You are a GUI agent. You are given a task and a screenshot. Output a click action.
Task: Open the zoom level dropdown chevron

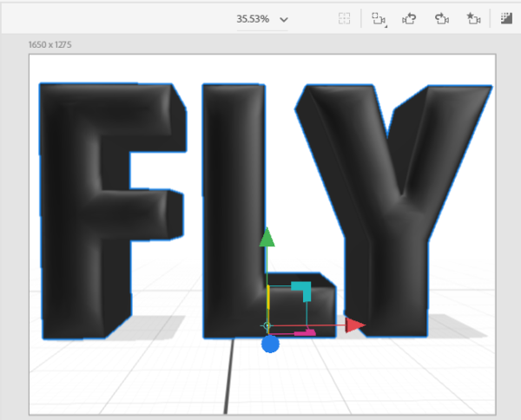coord(284,19)
